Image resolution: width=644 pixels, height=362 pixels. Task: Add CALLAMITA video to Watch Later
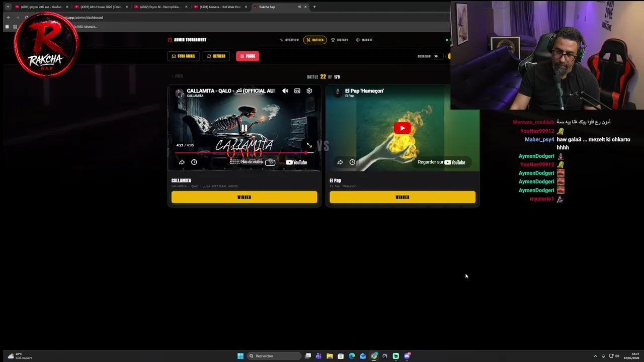194,162
